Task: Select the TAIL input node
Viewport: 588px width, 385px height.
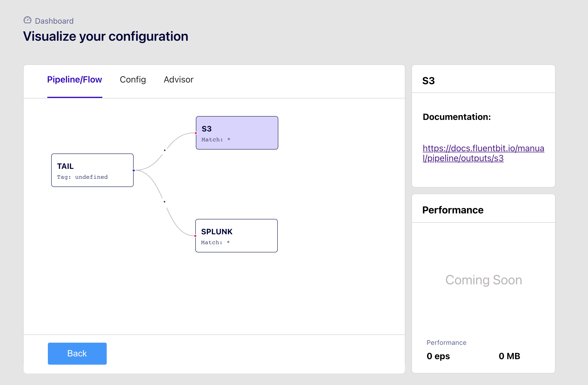Action: coord(92,170)
